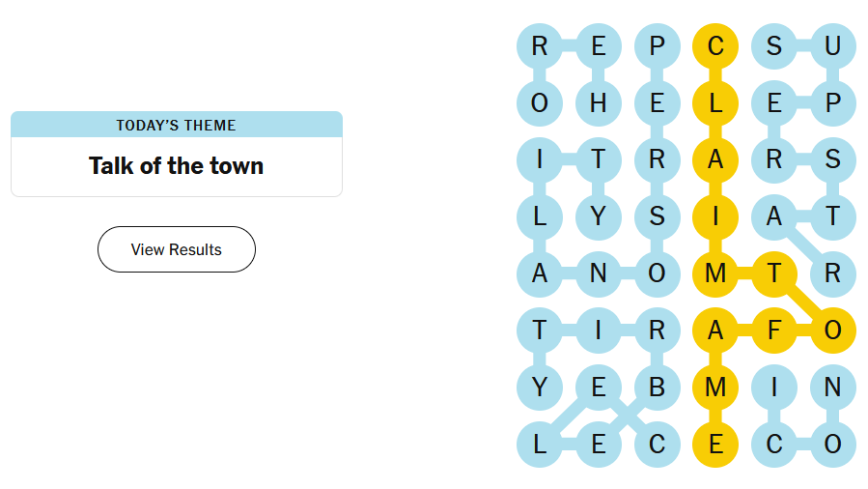Image resolution: width=868 pixels, height=489 pixels.
Task: Select the R in the top-left corner
Action: coord(540,46)
